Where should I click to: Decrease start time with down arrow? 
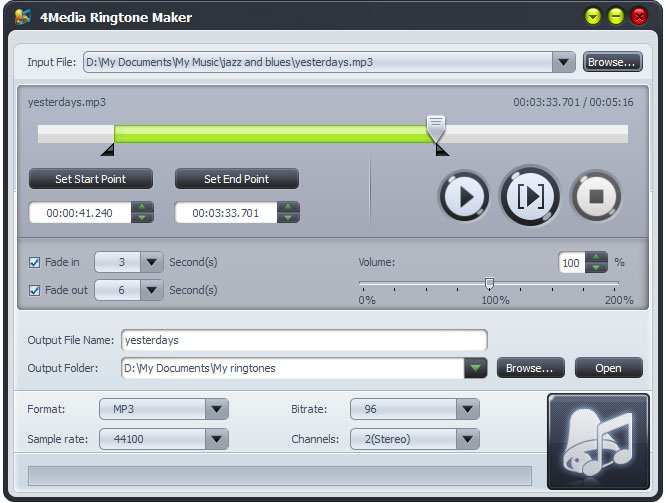pos(142,218)
